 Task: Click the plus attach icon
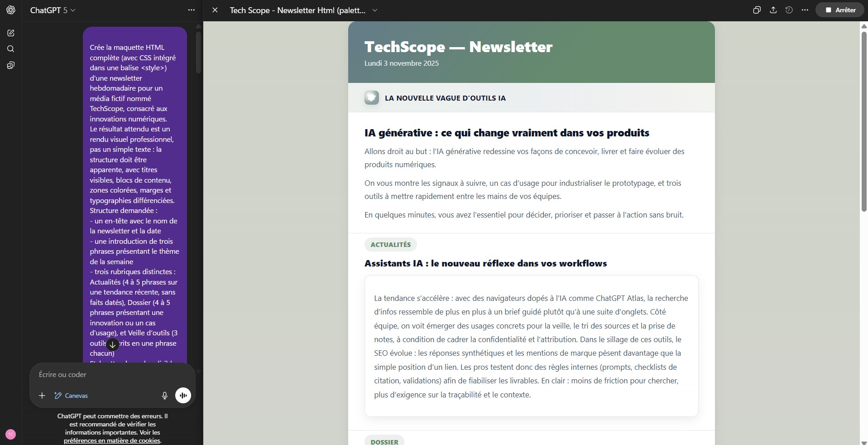[42, 396]
